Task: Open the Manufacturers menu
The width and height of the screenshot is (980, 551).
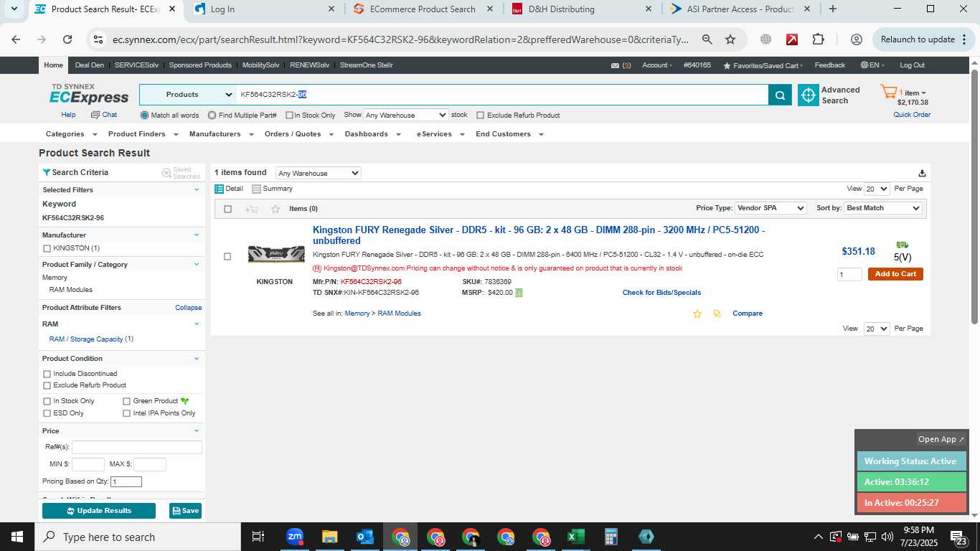Action: coord(221,134)
